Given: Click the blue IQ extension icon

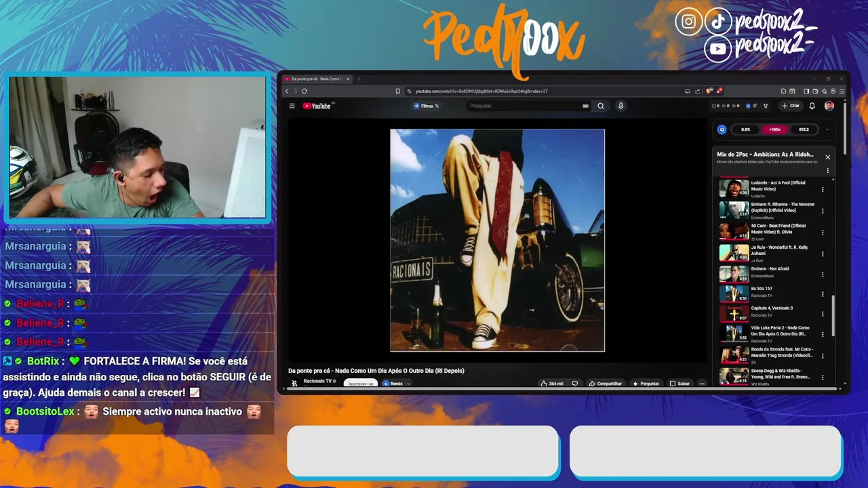Looking at the screenshot, I should (x=722, y=129).
